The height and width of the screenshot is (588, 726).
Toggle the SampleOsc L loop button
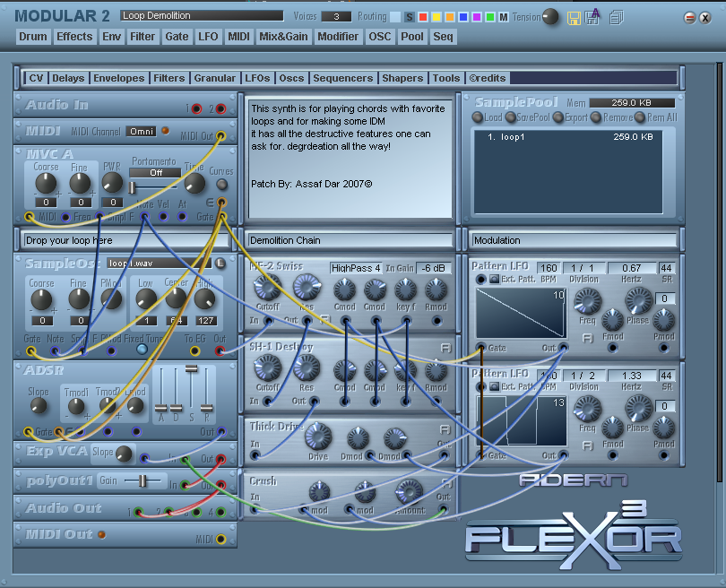tap(220, 263)
